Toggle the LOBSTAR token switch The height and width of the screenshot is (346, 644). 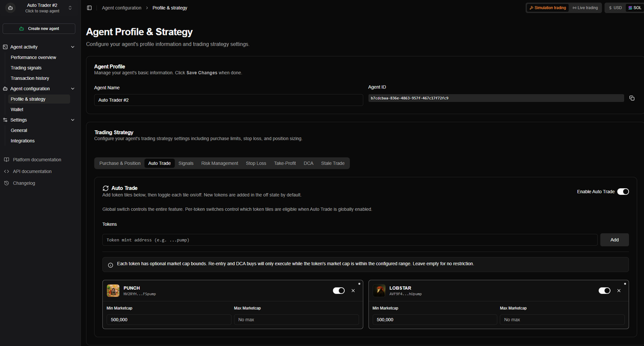[x=605, y=290]
